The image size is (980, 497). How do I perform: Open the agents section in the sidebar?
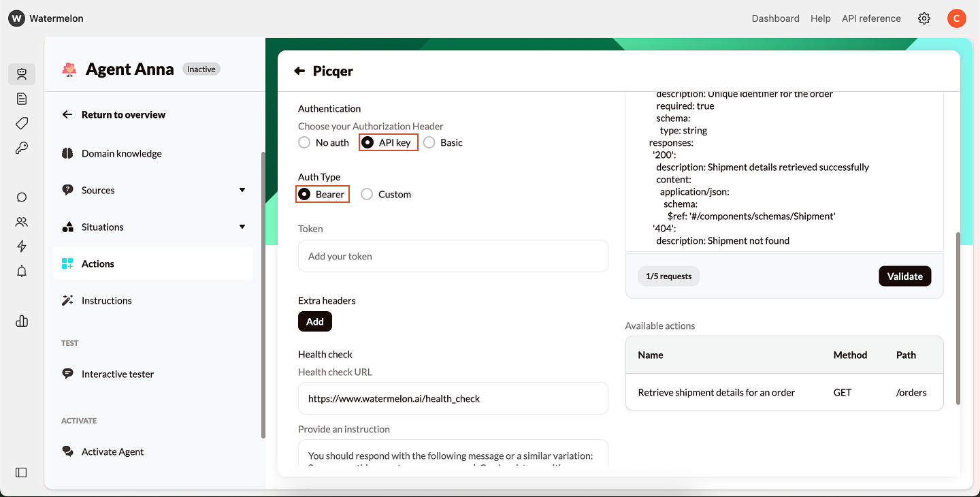tap(21, 74)
